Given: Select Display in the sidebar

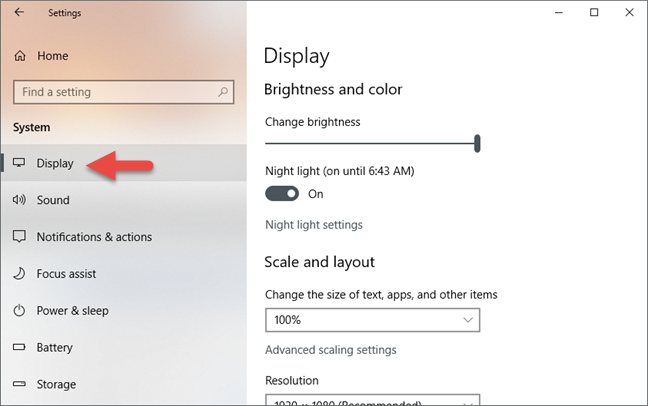Looking at the screenshot, I should 123,163.
